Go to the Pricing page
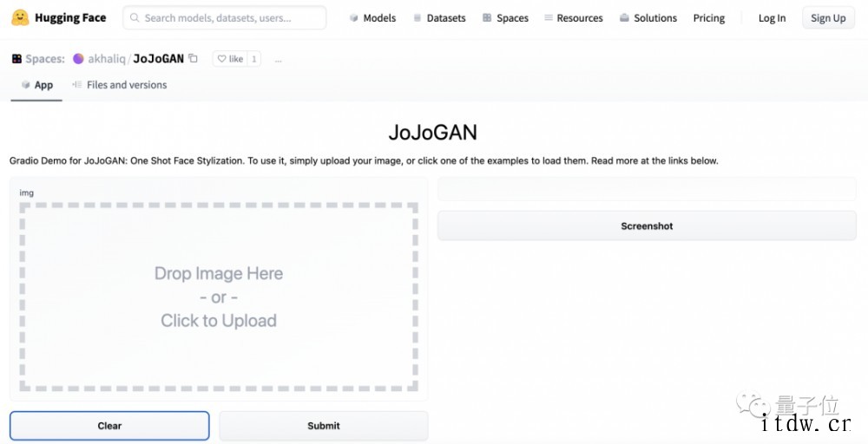 pos(709,17)
